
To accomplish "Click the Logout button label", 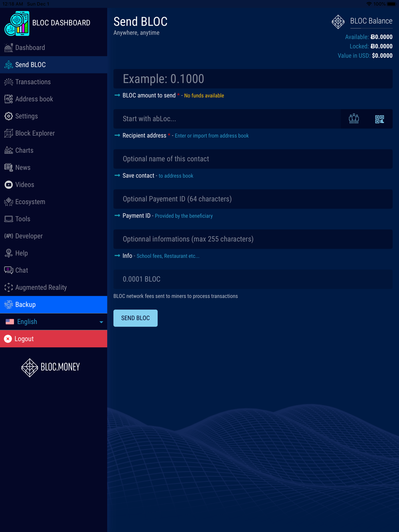I will pyautogui.click(x=24, y=339).
